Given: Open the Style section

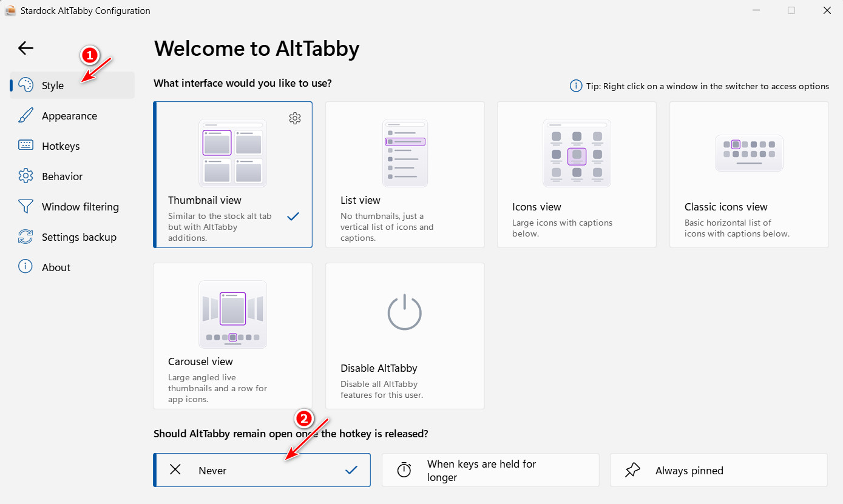Looking at the screenshot, I should (72, 86).
